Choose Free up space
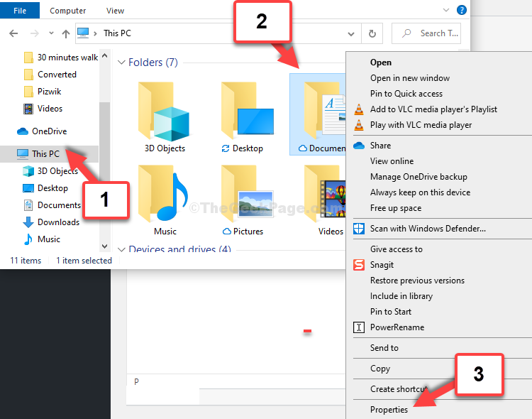Image resolution: width=532 pixels, height=419 pixels. [396, 208]
